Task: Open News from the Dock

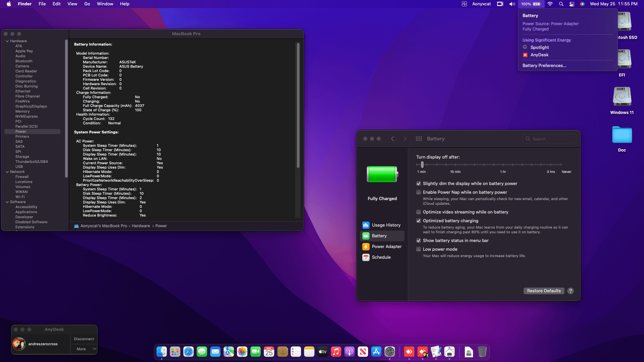Action: coord(363,352)
